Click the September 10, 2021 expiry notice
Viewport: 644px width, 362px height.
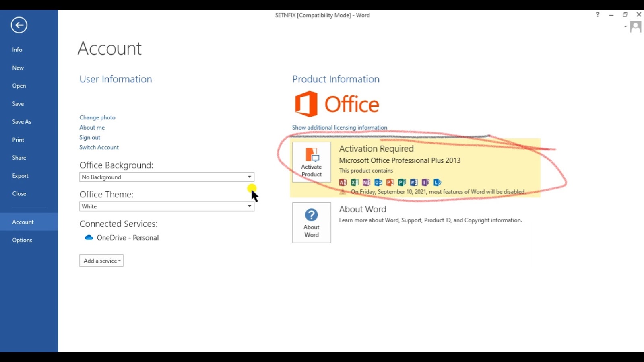tap(438, 192)
